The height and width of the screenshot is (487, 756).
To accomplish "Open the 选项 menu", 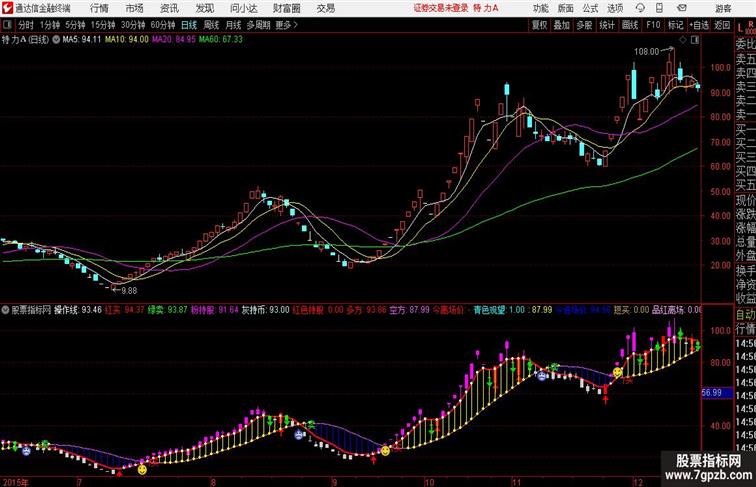I will pos(615,8).
